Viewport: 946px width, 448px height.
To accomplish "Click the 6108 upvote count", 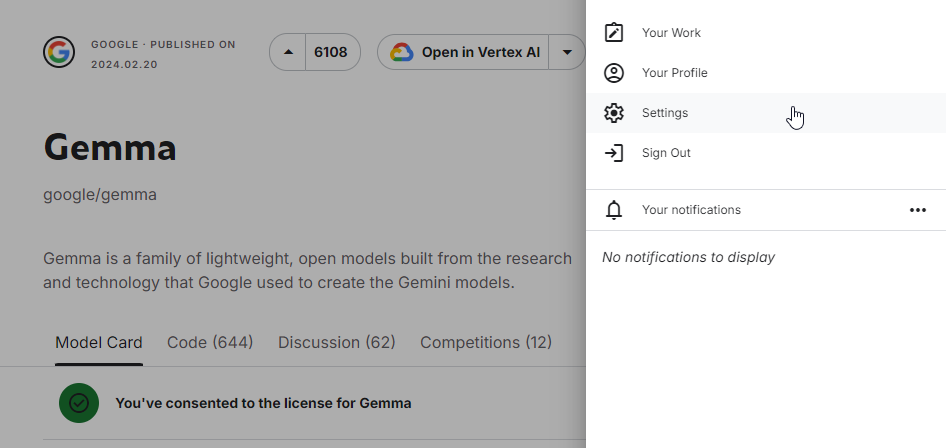I will click(331, 52).
